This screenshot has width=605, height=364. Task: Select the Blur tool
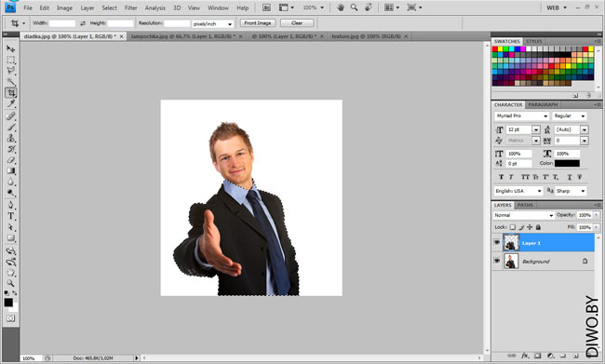point(11,182)
